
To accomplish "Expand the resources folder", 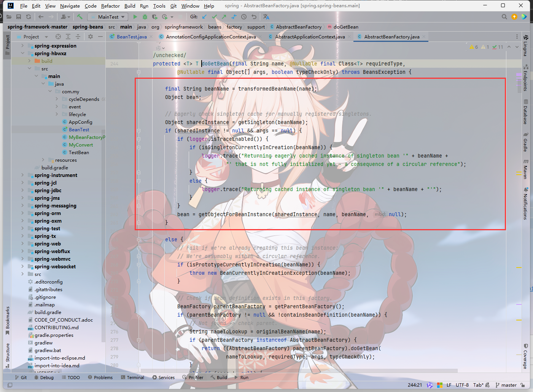I will (43, 160).
